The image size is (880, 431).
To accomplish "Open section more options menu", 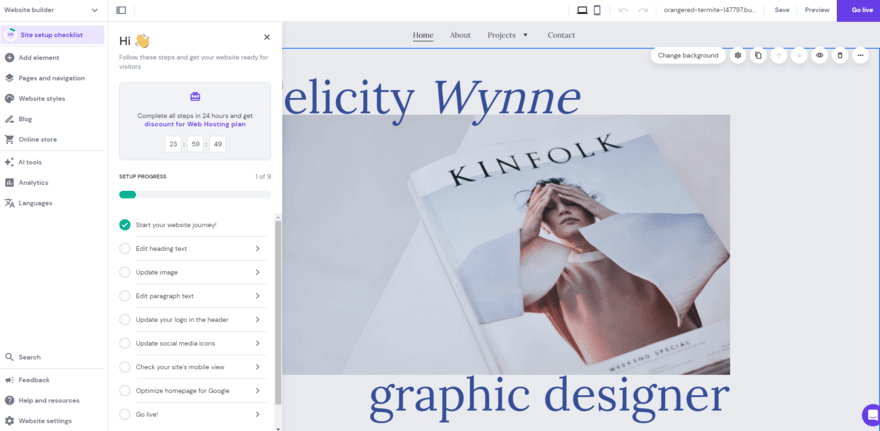I will click(x=860, y=56).
